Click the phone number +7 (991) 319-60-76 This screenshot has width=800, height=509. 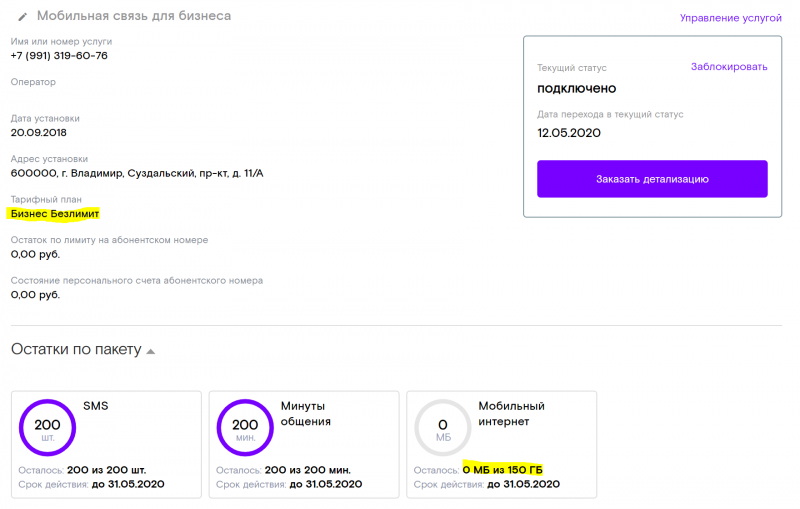point(59,56)
